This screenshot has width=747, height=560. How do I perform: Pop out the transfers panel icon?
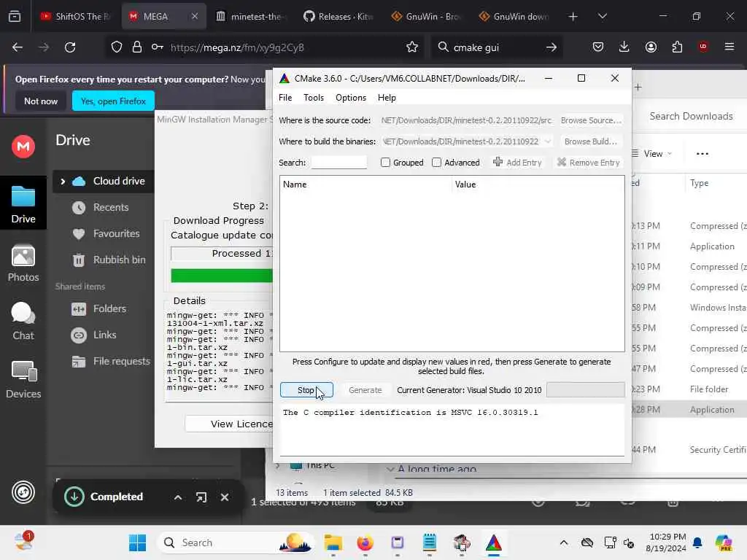click(201, 497)
